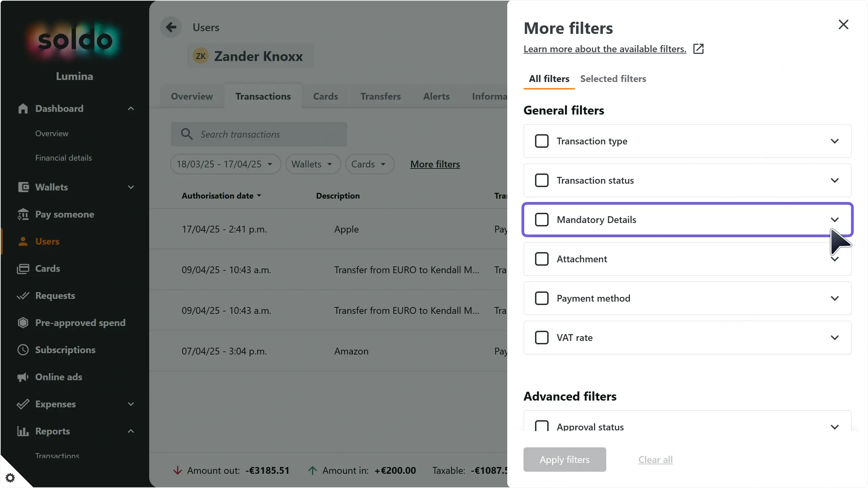This screenshot has height=488, width=868.
Task: Expand the Mandatory Details filter chevron
Action: [835, 220]
